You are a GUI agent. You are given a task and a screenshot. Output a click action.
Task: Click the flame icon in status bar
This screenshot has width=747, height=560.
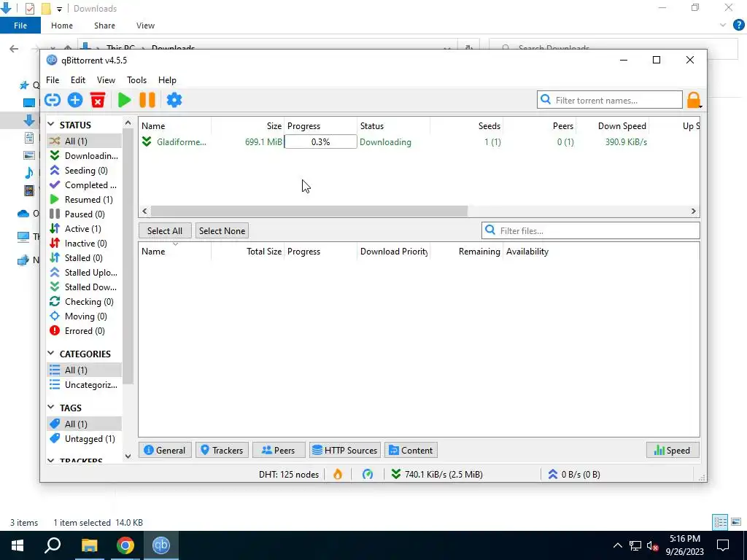point(337,474)
